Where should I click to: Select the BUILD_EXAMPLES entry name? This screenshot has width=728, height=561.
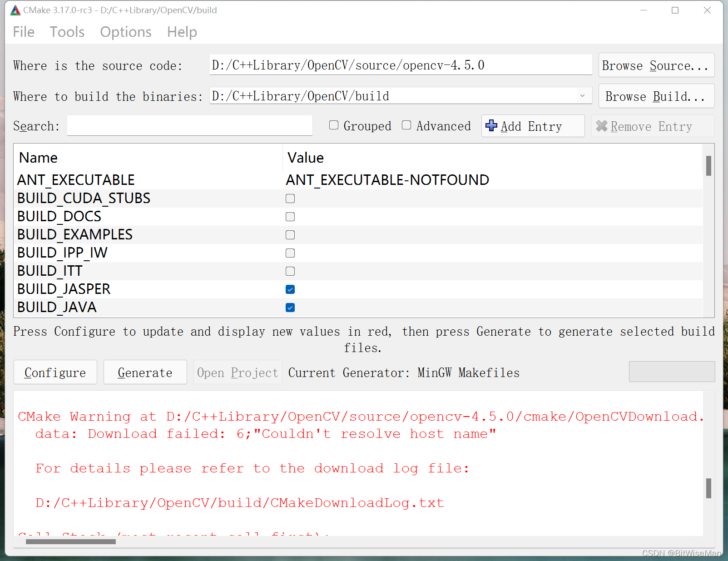75,234
